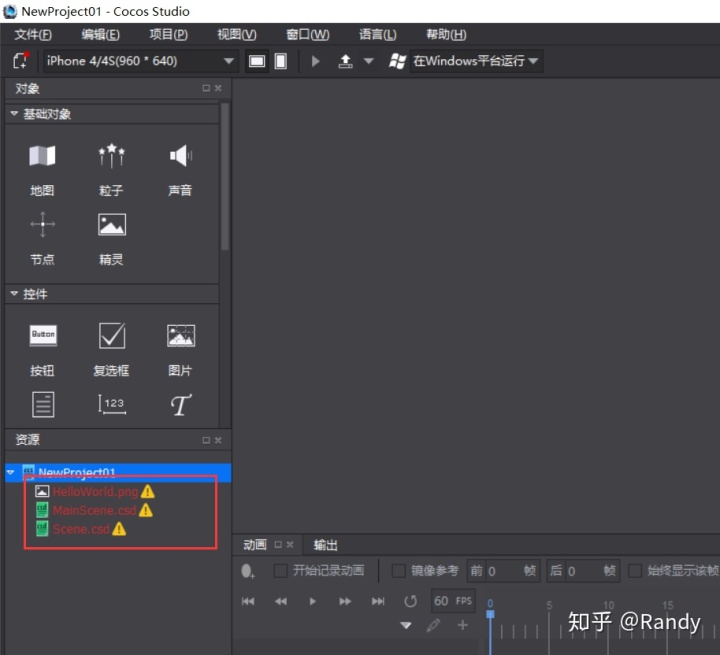Close the 对象 panel
The image size is (720, 655).
click(218, 88)
